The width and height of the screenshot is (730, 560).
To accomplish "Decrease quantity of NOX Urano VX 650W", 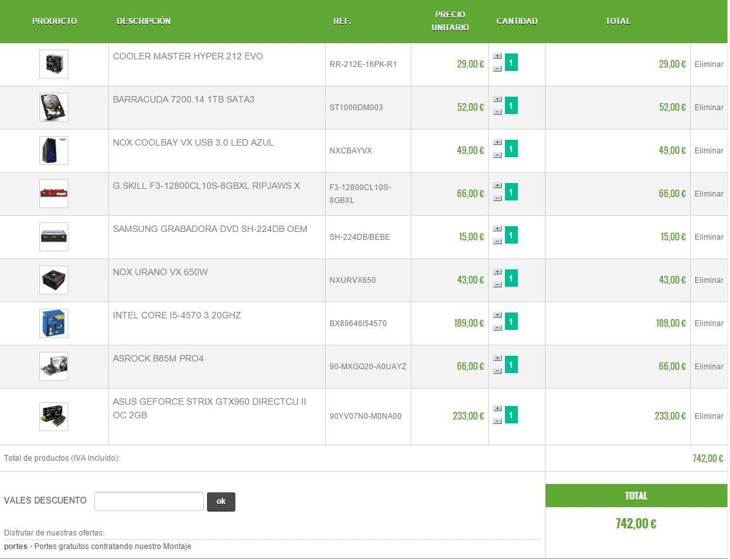I will click(497, 285).
